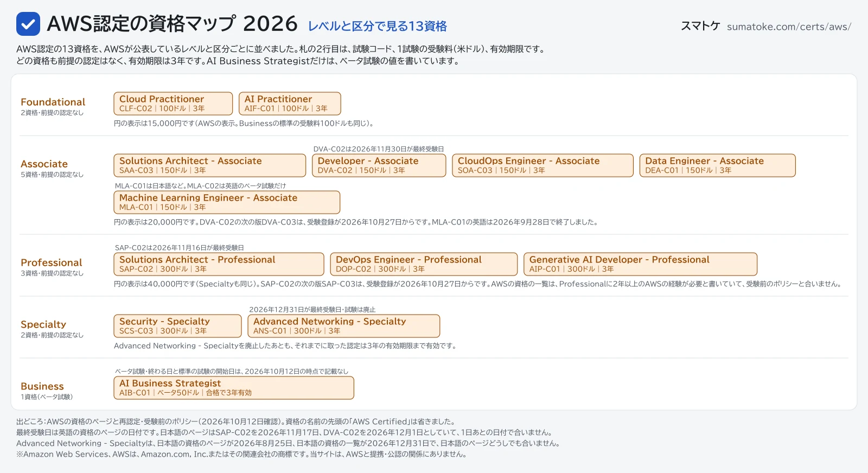Open the Solutions Architect - Professional card
Image resolution: width=868 pixels, height=473 pixels.
tap(219, 264)
